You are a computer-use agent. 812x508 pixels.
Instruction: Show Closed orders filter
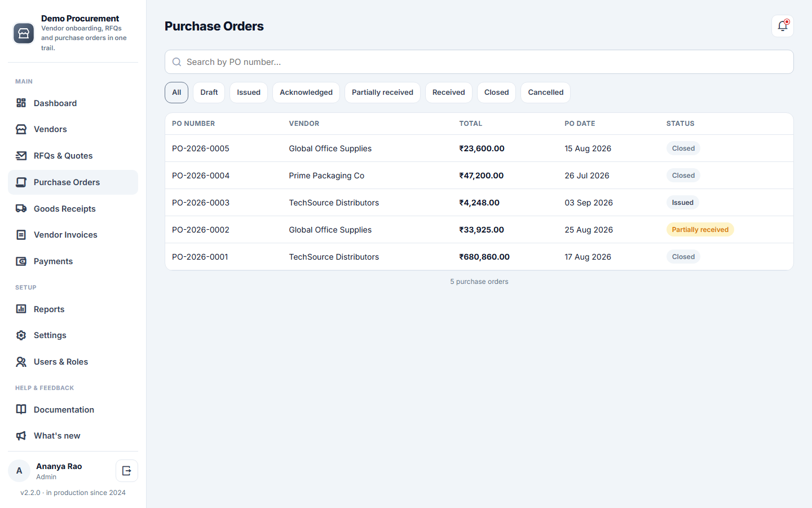496,93
